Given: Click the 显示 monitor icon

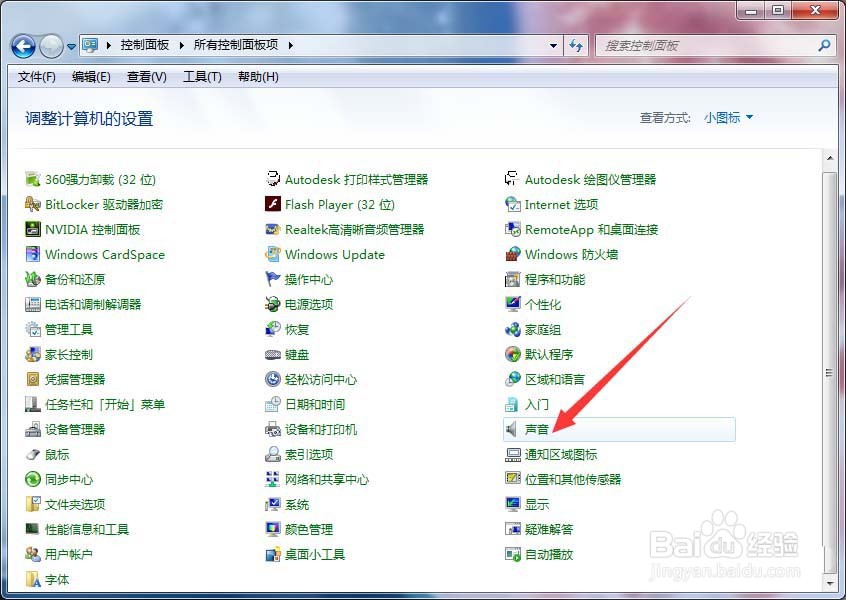Looking at the screenshot, I should pyautogui.click(x=512, y=504).
